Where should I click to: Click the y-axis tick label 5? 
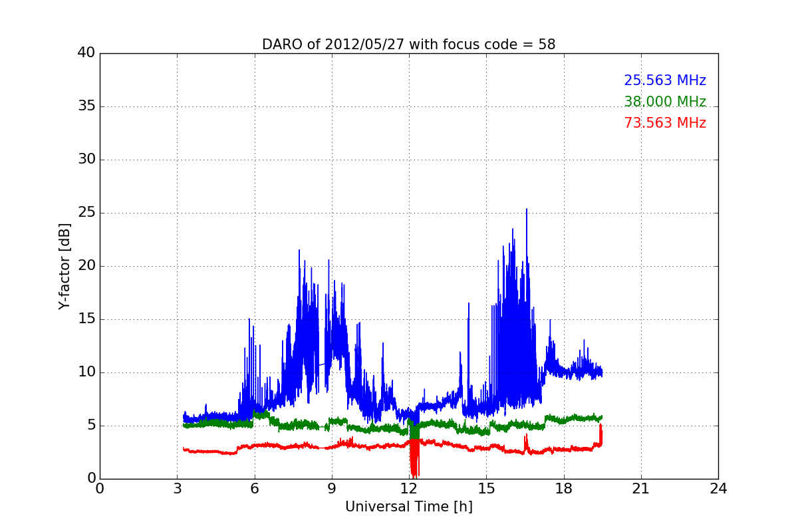tap(91, 426)
